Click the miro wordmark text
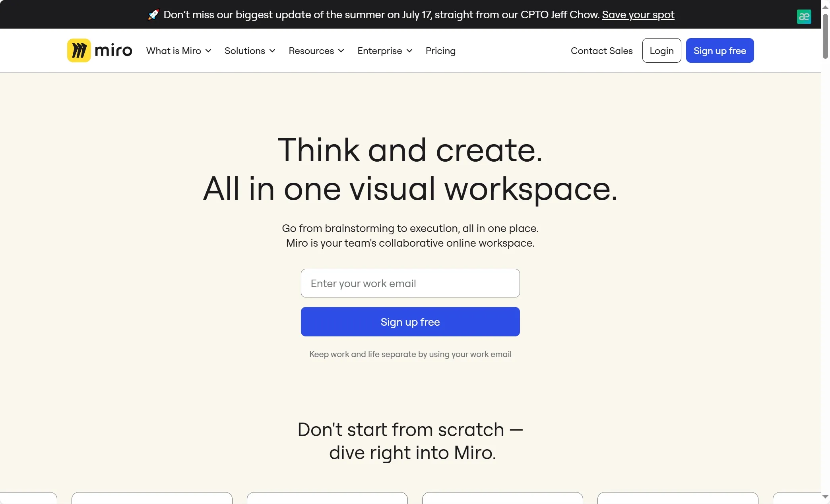Screen dimensions: 830x504 pos(113,51)
